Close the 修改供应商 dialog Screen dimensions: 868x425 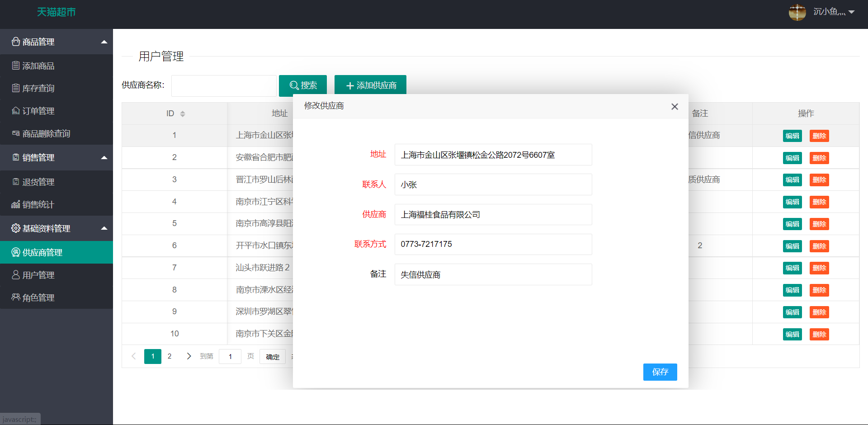pos(675,107)
